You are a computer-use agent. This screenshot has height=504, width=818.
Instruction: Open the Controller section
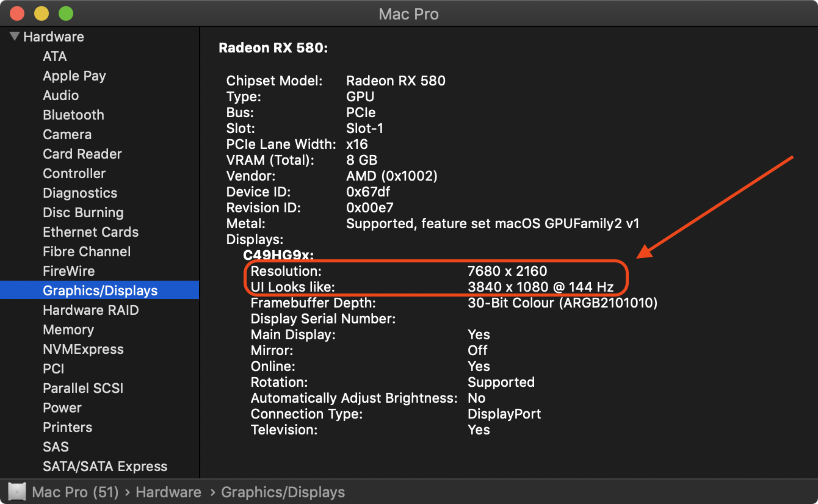pos(74,173)
